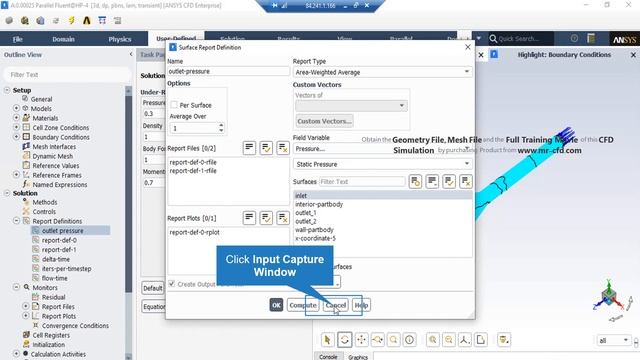Click the Report Plots select-all list icon
Image resolution: width=640 pixels, height=360 pixels.
point(249,218)
